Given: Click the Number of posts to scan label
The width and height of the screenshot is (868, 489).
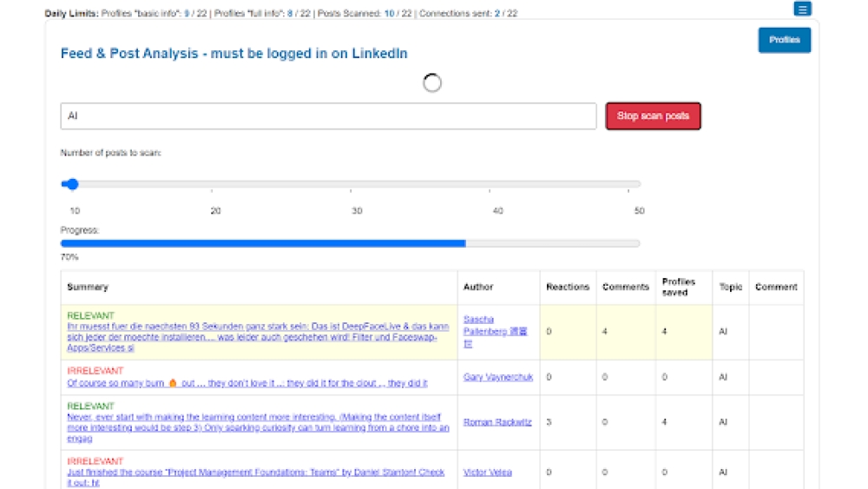Looking at the screenshot, I should coord(111,153).
